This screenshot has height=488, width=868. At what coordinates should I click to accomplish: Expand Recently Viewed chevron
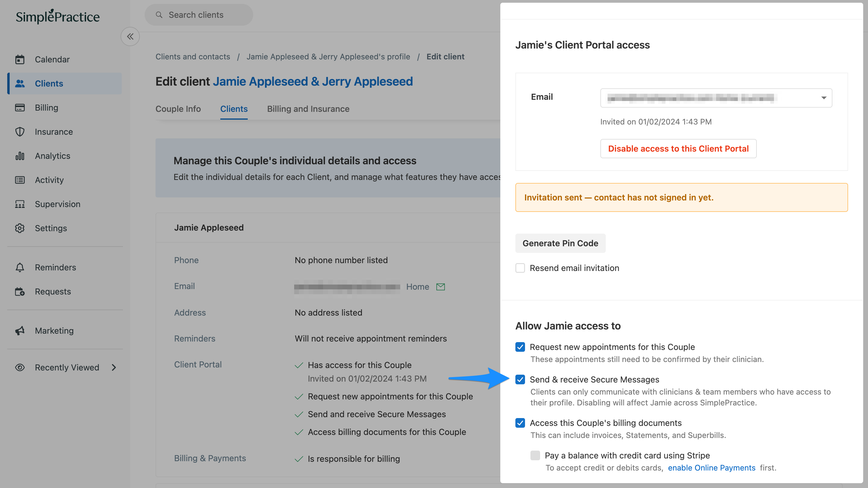pos(114,367)
